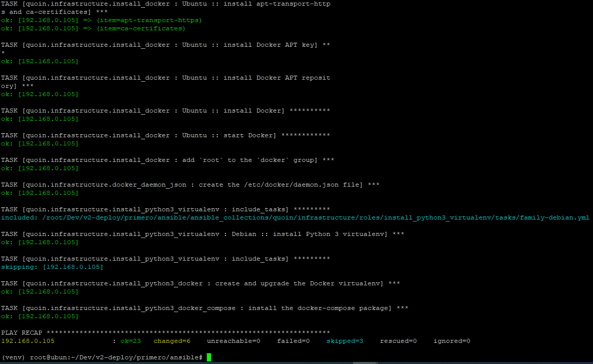Image resolution: width=593 pixels, height=364 pixels.
Task: Click the apt-transport-https item result line
Action: pyautogui.click(x=101, y=21)
